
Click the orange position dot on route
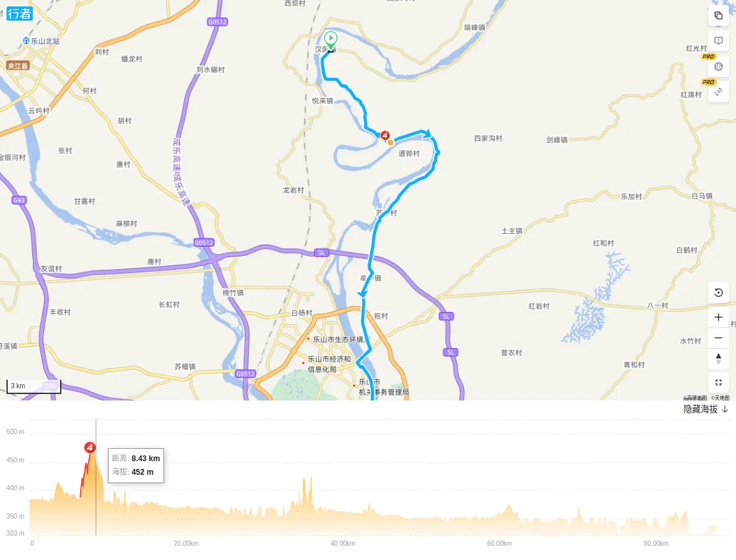(390, 142)
